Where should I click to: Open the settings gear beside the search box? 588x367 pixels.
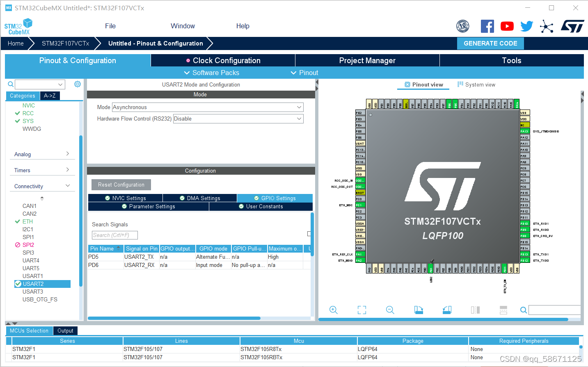click(77, 84)
